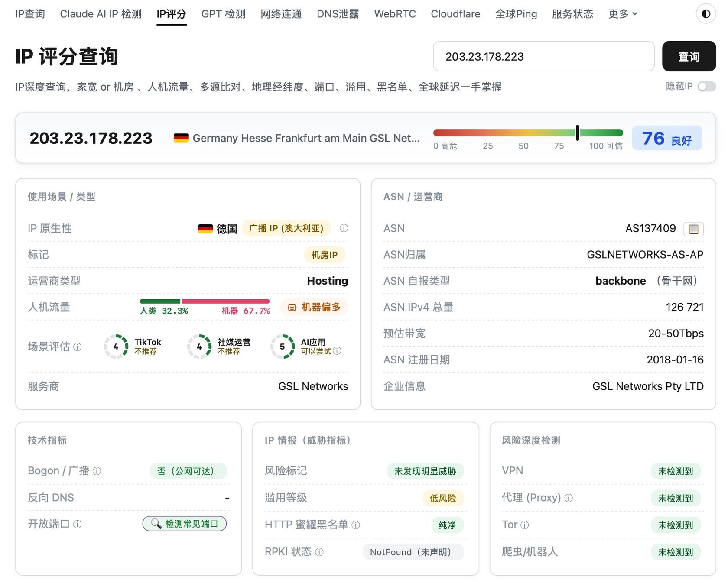Click info icon beside Bogon / 广播
728x583 pixels.
point(97,471)
